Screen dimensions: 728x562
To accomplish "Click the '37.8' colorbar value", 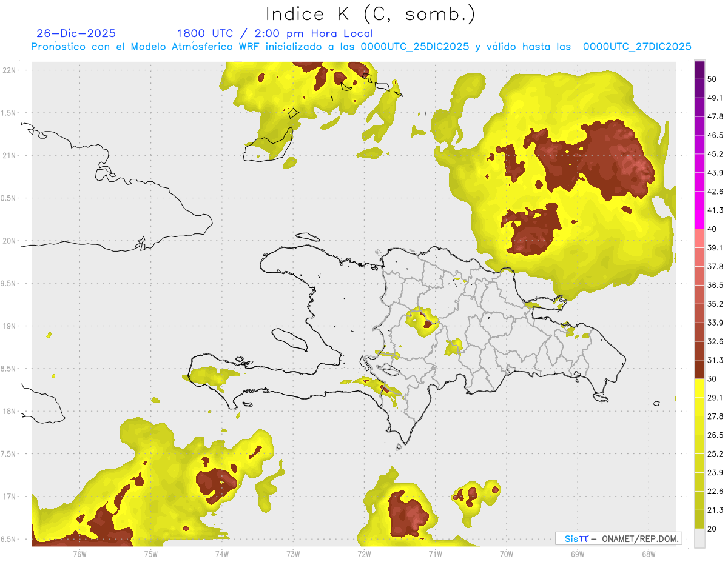I will (x=715, y=266).
